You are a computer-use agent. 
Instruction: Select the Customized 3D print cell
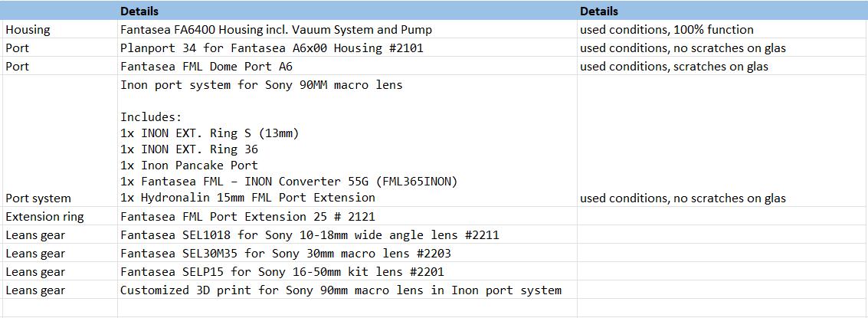pyautogui.click(x=347, y=290)
